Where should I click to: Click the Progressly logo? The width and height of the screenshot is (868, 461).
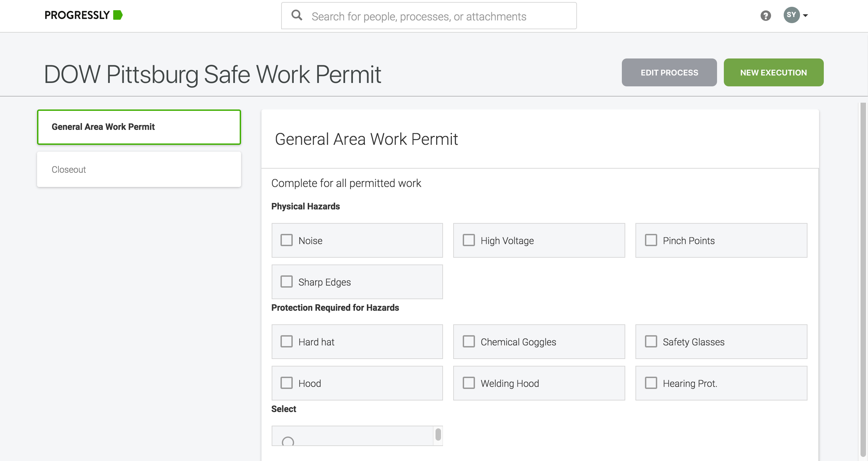[x=83, y=15]
